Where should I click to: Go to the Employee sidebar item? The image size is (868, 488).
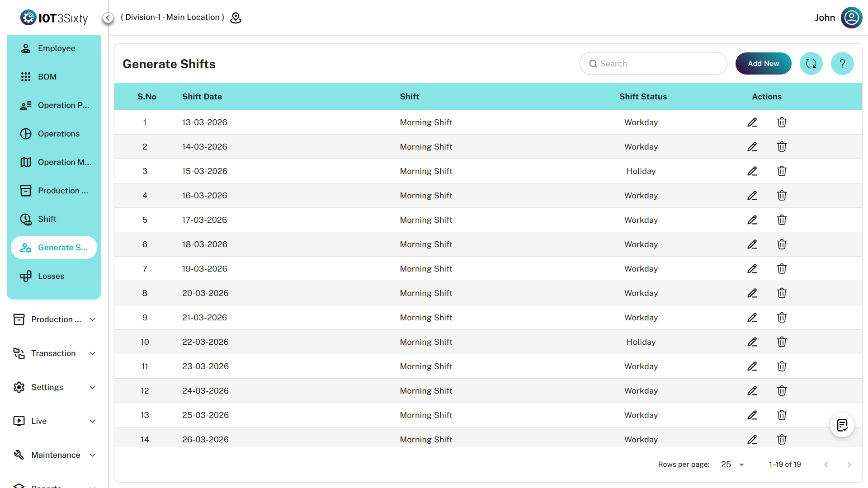(56, 48)
